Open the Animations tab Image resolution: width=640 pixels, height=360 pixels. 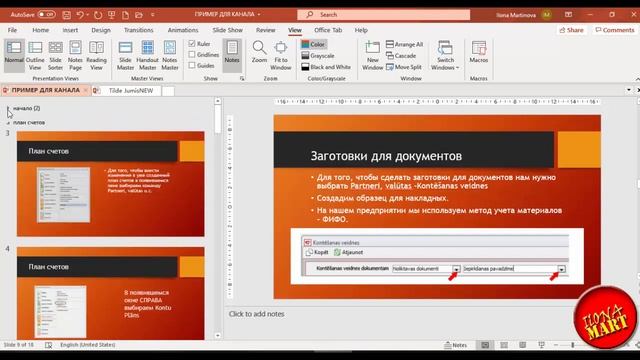pos(183,30)
